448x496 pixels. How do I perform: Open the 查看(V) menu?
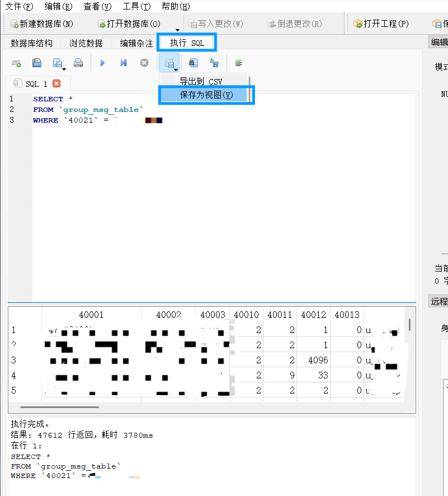tap(97, 6)
